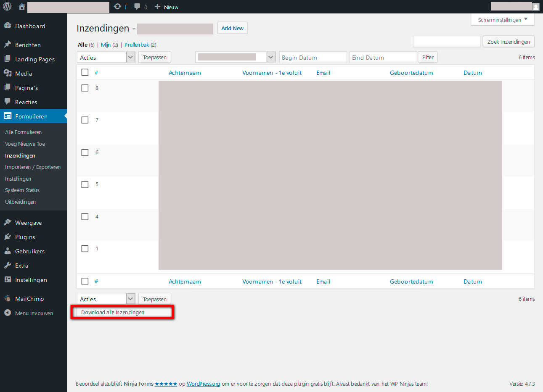Check the box for submission 7
Image resolution: width=543 pixels, height=392 pixels.
pos(85,120)
